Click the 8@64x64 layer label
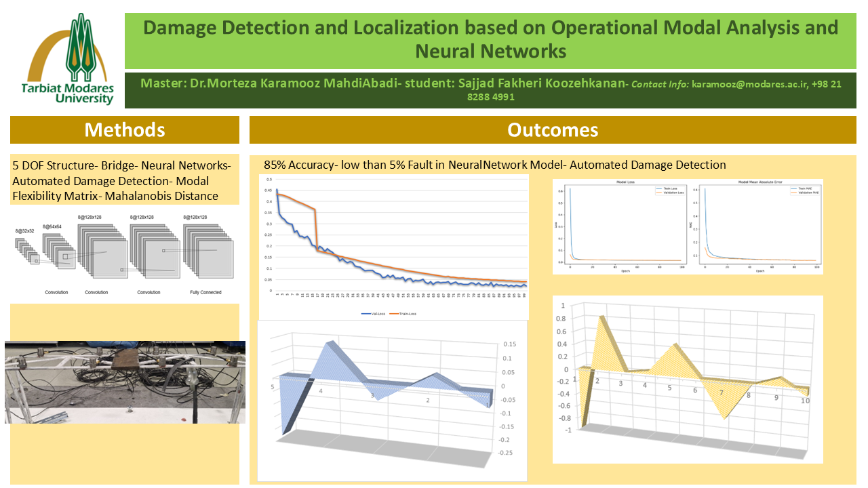The height and width of the screenshot is (488, 868). (52, 225)
